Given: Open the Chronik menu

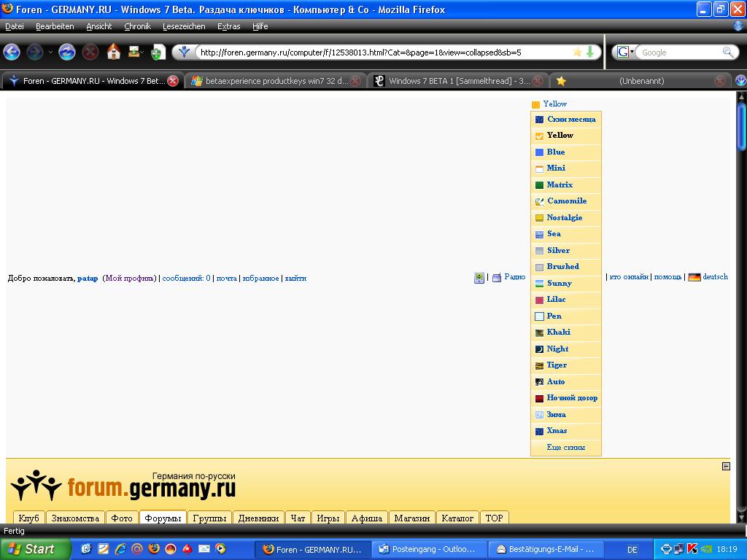Looking at the screenshot, I should coord(137,26).
